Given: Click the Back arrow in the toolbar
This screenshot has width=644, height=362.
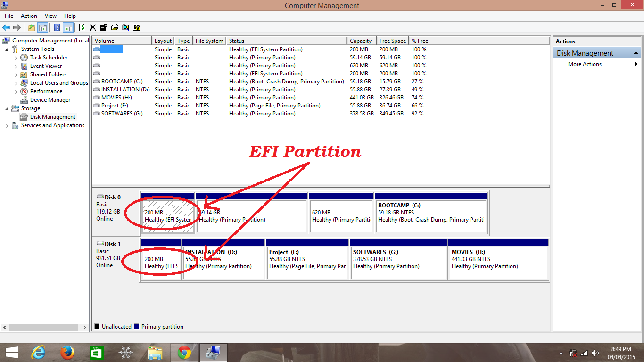Looking at the screenshot, I should click(x=6, y=27).
